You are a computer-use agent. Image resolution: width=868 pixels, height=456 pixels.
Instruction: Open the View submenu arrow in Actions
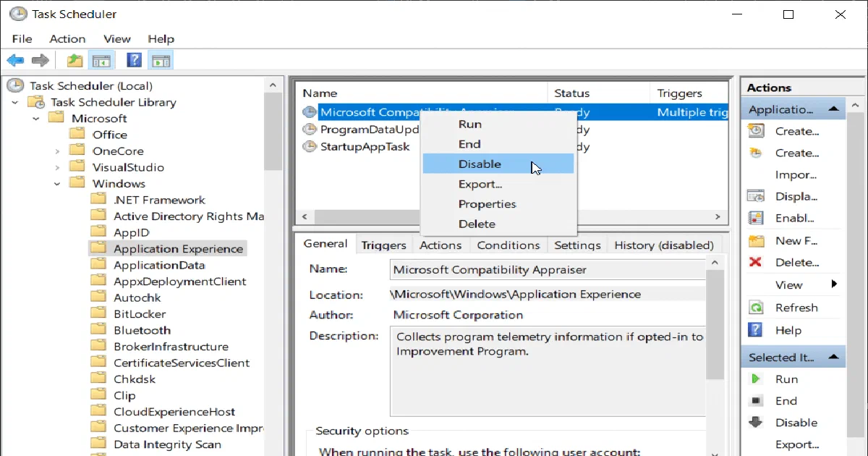click(834, 284)
